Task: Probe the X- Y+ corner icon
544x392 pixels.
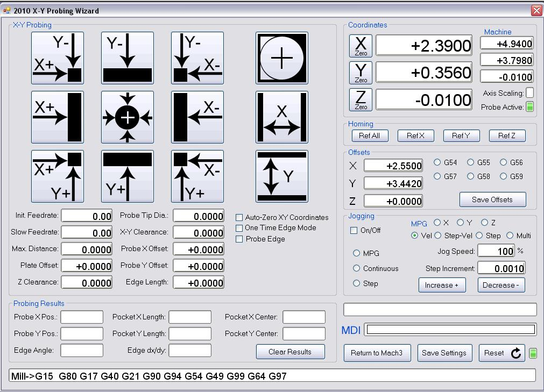Action: (x=197, y=176)
